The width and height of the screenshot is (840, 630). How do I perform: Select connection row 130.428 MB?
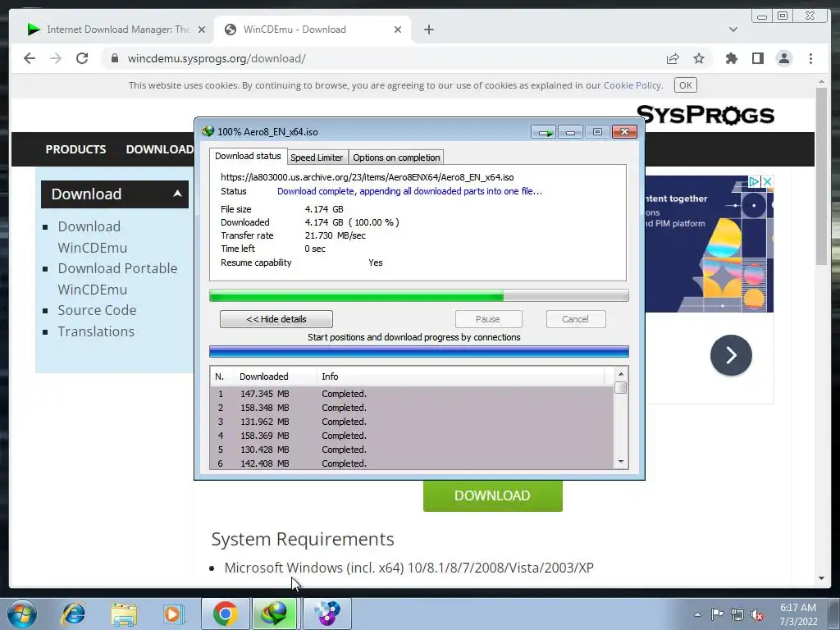coord(412,450)
